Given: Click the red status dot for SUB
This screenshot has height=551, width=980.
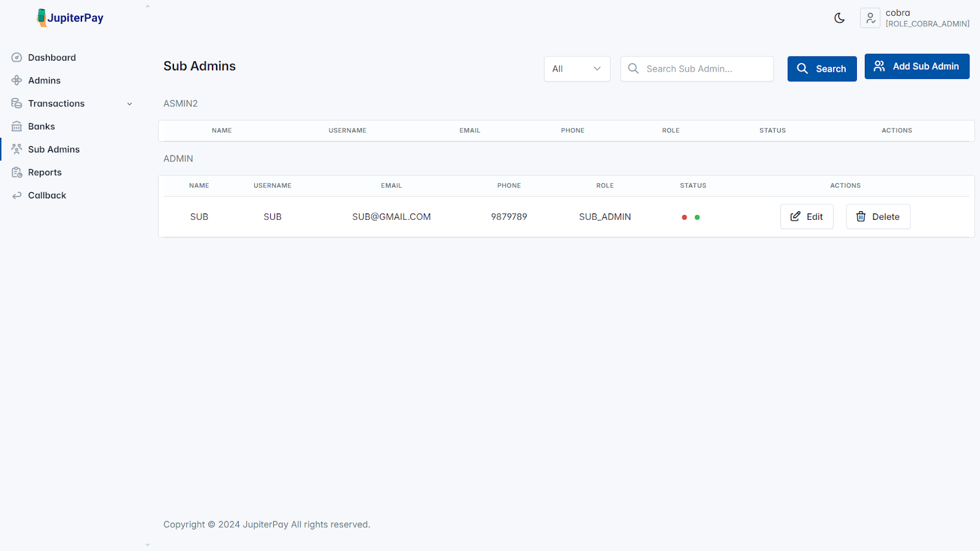Looking at the screenshot, I should [x=684, y=217].
